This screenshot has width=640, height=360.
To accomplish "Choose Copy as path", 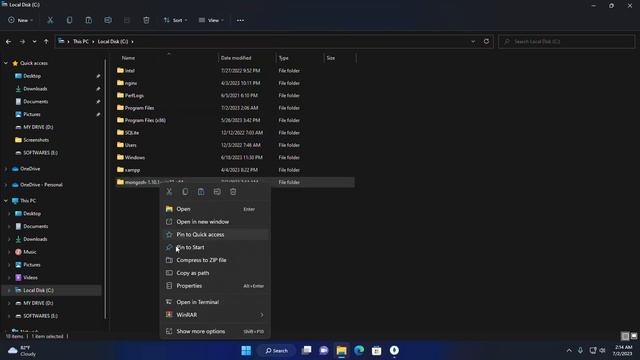I will click(215, 273).
